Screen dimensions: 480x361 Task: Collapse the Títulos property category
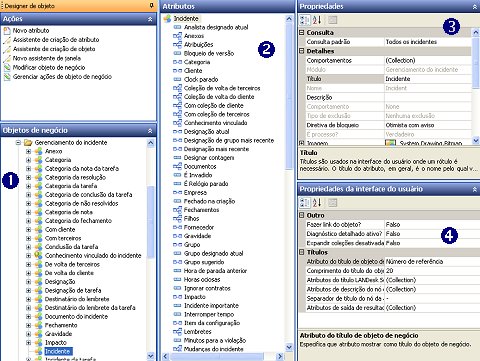(302, 252)
